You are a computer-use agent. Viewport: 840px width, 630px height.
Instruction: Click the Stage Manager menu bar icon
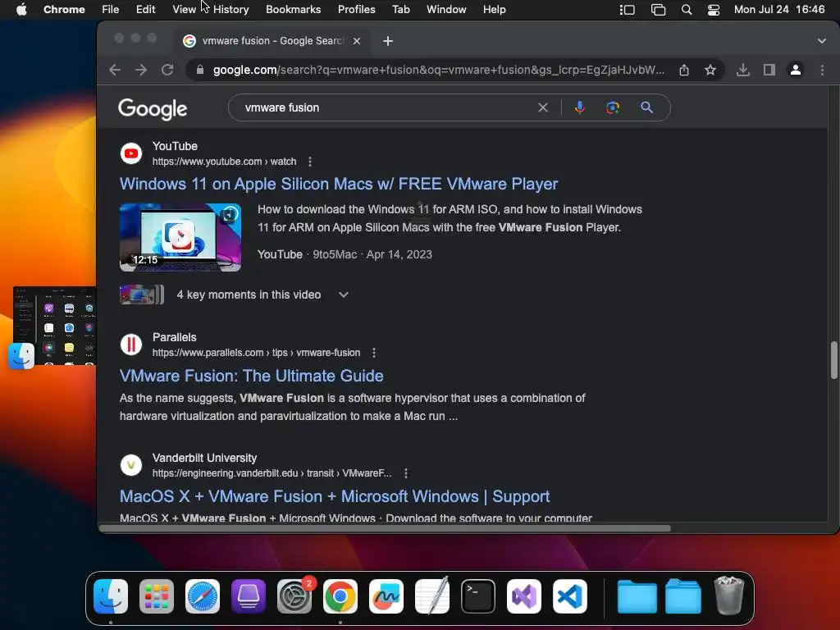(628, 10)
